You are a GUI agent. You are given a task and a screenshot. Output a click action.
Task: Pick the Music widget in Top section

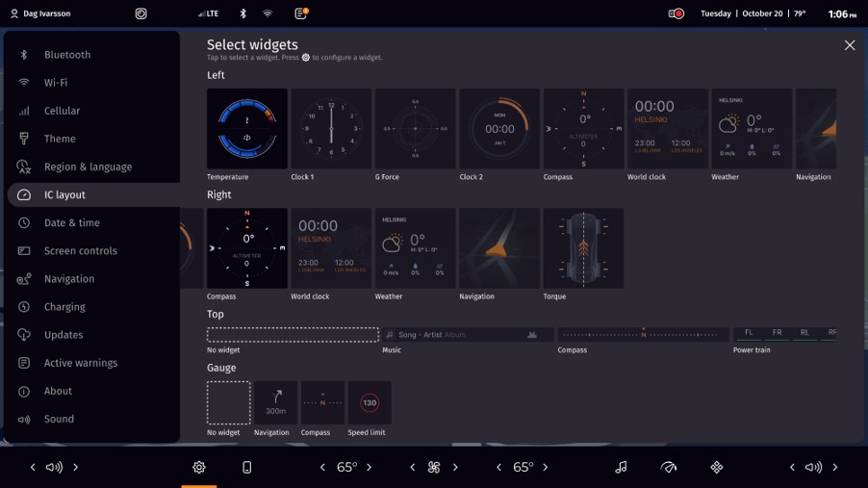click(468, 335)
